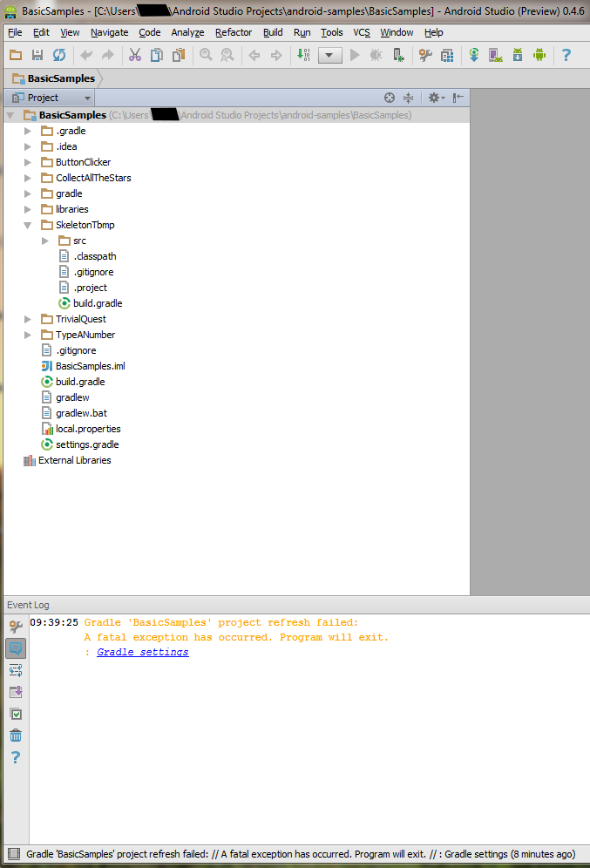Select local.properties file

point(88,429)
